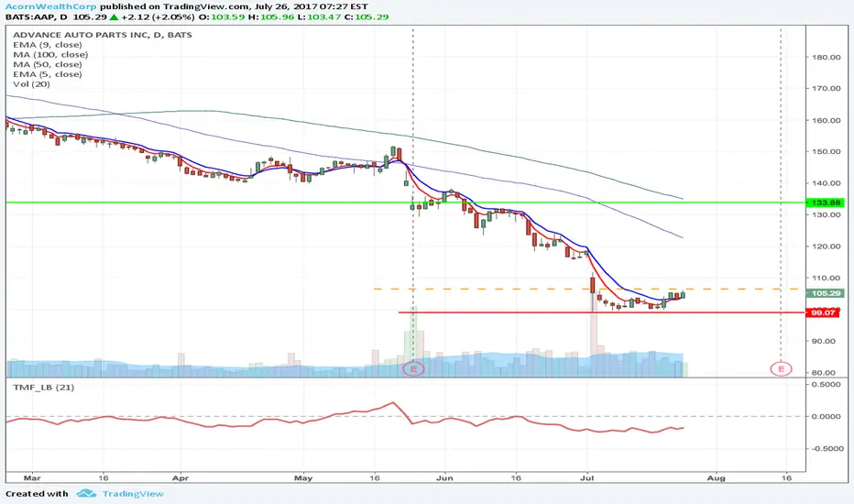Click the upcoming earnings E marker in August
Screen dimensions: 854x504
pos(781,369)
